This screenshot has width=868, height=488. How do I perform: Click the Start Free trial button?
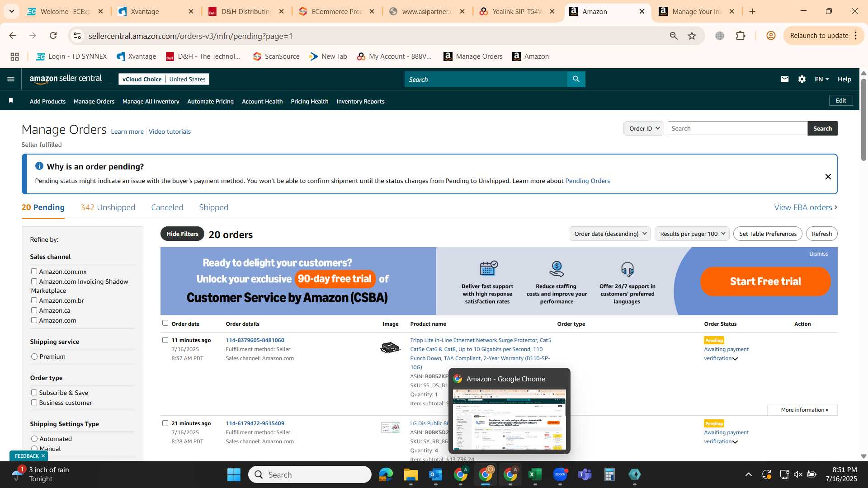tap(765, 281)
